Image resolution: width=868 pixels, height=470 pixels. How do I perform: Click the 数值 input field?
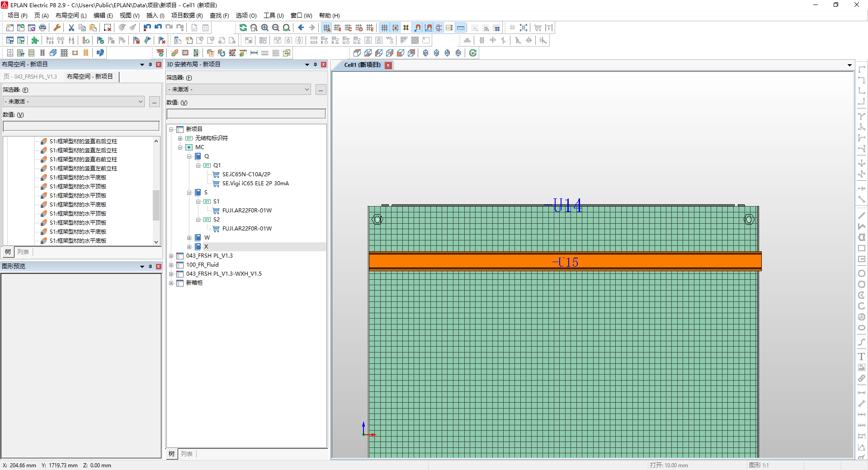(80, 126)
